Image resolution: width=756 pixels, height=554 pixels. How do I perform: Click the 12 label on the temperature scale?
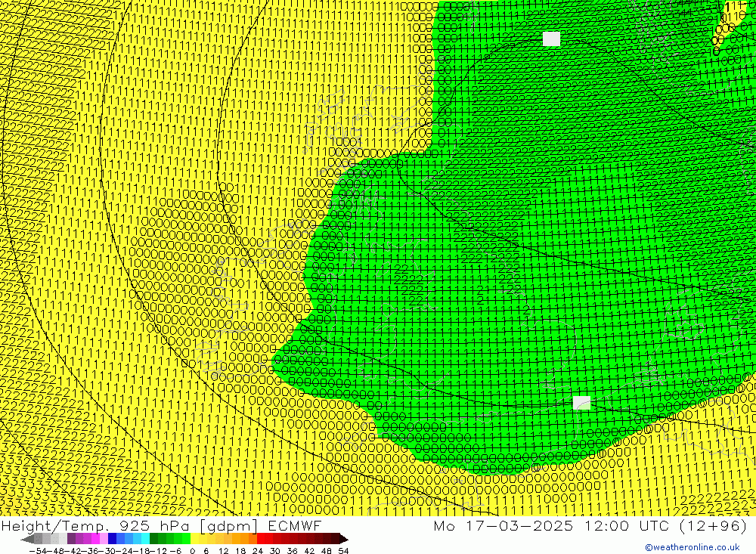point(223,551)
